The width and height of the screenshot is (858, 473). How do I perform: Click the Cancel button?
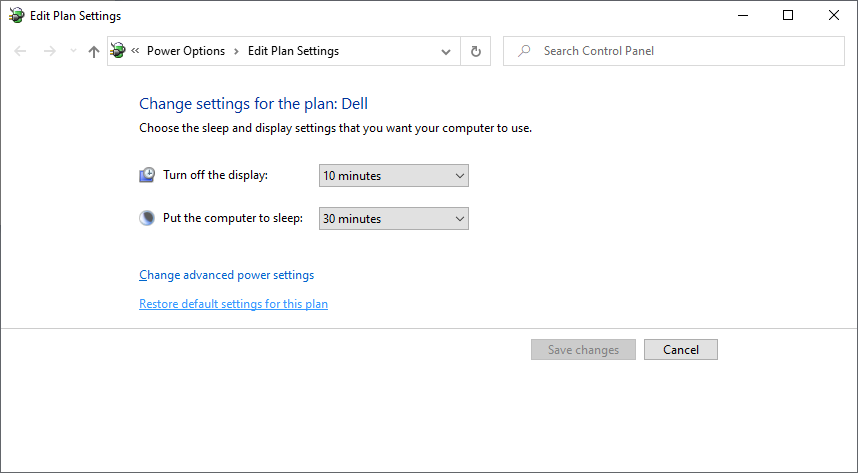(681, 350)
